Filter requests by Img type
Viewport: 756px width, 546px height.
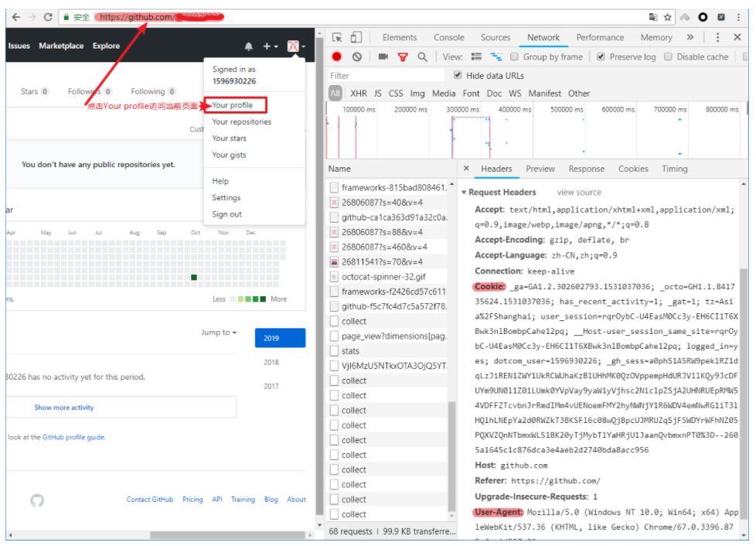[417, 94]
